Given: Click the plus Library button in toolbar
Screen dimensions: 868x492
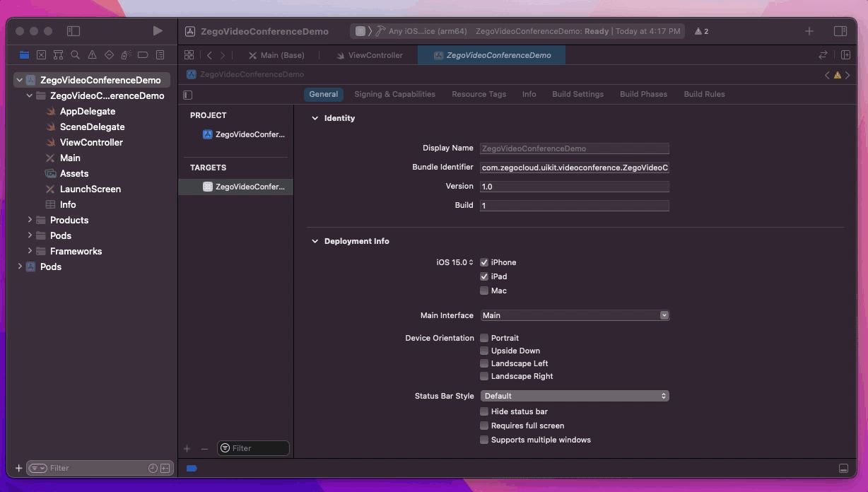Looking at the screenshot, I should tap(809, 31).
